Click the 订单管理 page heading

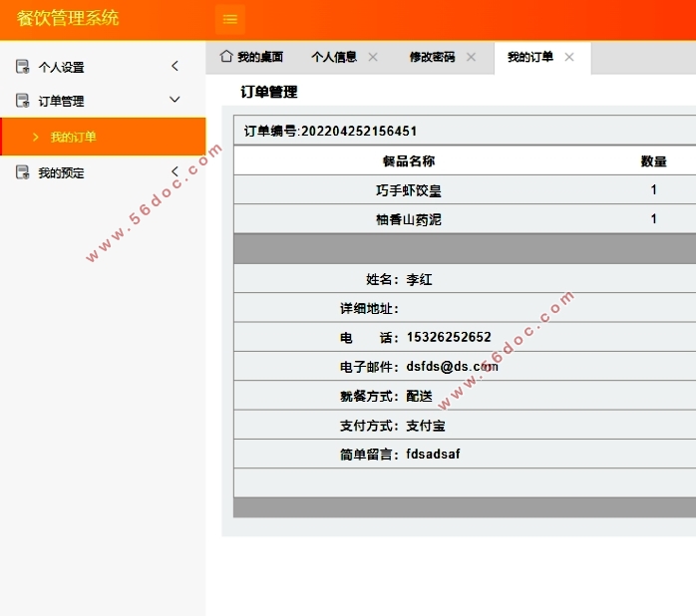[x=269, y=92]
